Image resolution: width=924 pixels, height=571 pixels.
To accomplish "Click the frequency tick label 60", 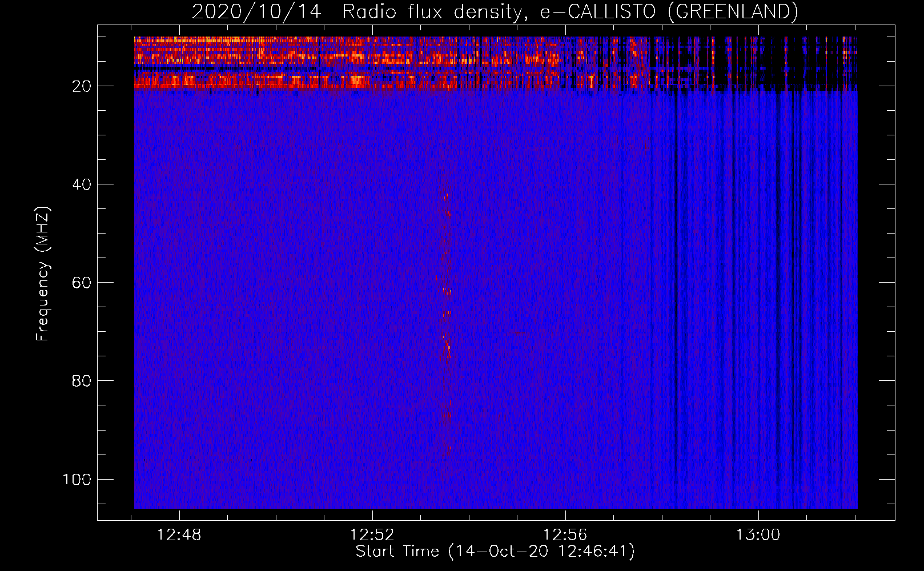I will pos(82,283).
